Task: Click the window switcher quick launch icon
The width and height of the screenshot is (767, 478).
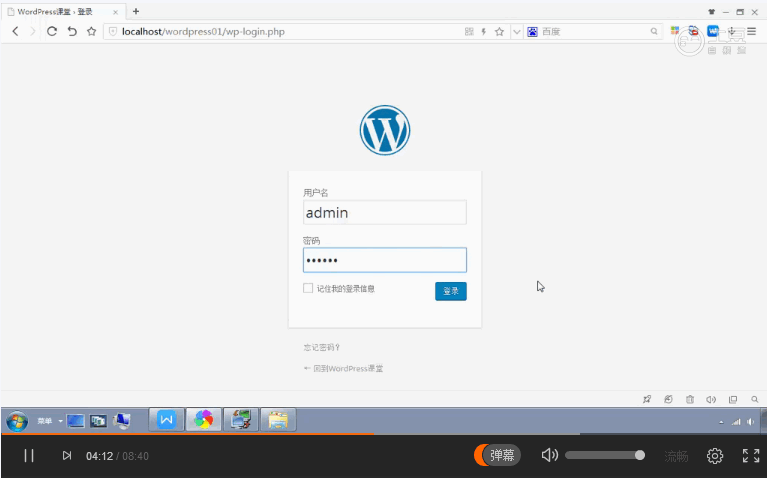Action: click(98, 421)
